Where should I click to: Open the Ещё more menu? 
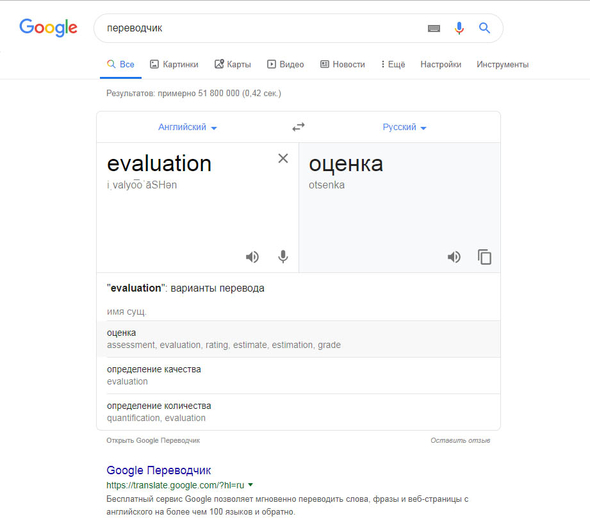coord(393,64)
